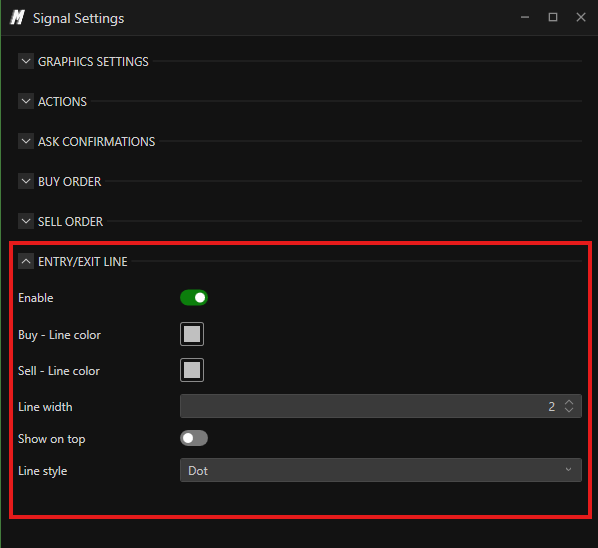
Task: Click the app logo icon in title bar
Action: (x=17, y=18)
